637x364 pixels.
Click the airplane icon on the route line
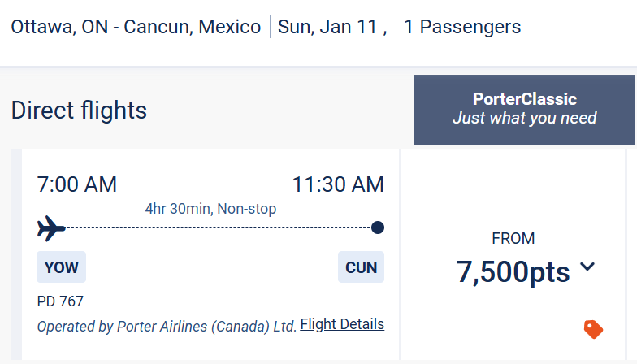51,228
